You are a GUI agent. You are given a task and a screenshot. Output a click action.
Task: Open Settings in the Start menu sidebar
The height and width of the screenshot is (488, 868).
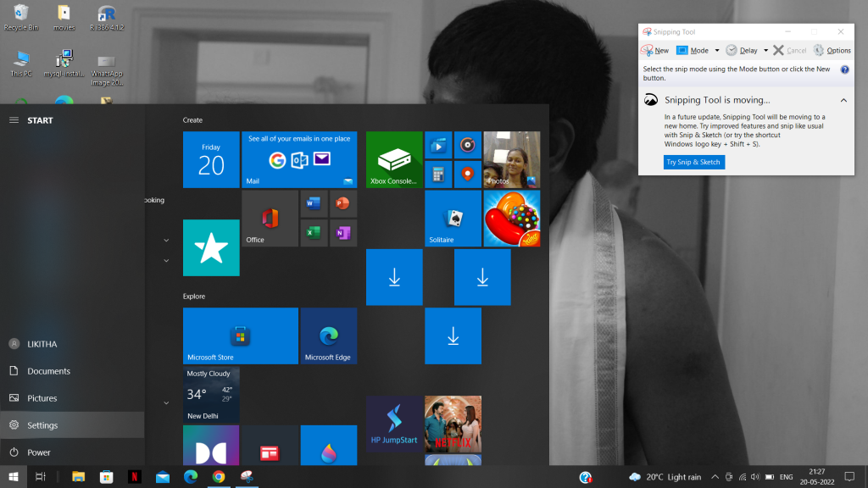click(42, 425)
